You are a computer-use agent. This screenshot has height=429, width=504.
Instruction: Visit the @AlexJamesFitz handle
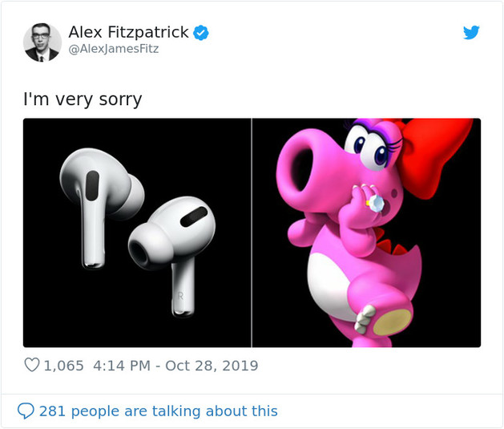(x=114, y=49)
